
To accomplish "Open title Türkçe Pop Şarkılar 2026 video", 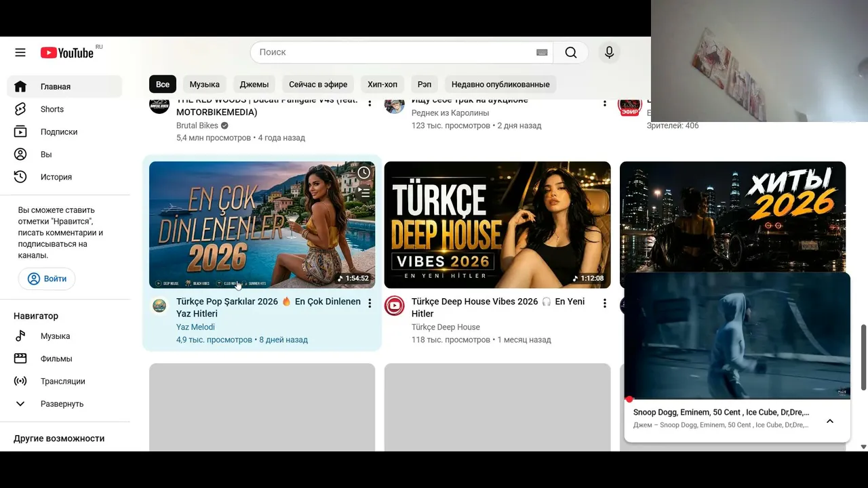I will pos(269,308).
